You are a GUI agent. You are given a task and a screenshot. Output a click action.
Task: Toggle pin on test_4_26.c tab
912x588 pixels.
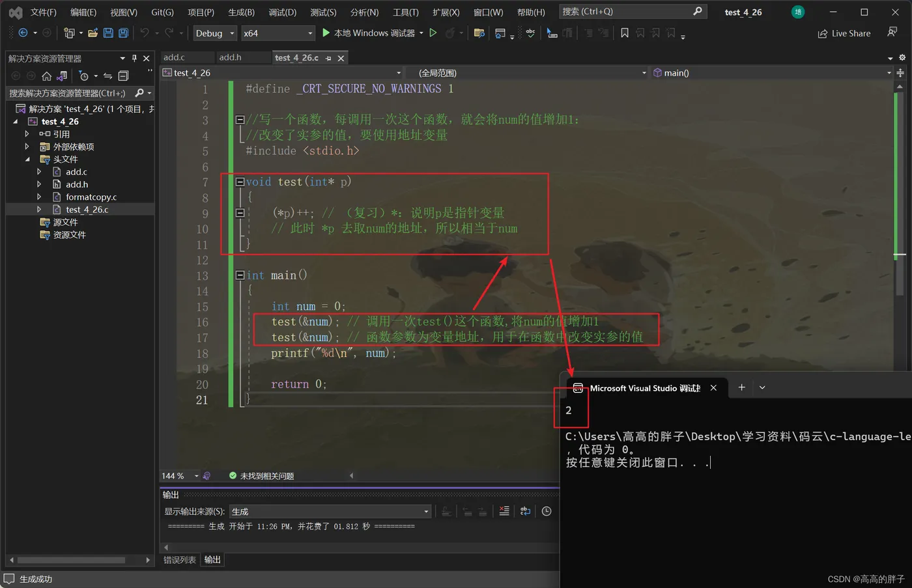pyautogui.click(x=328, y=58)
